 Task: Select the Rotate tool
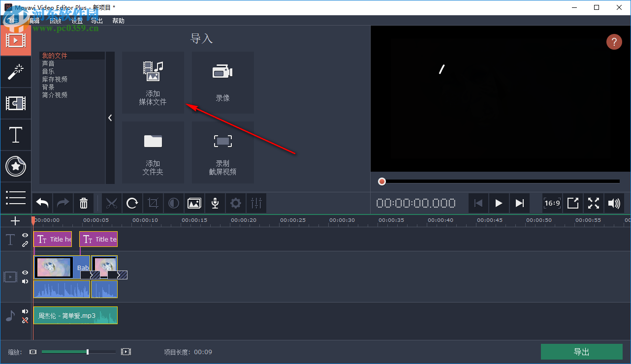(132, 203)
